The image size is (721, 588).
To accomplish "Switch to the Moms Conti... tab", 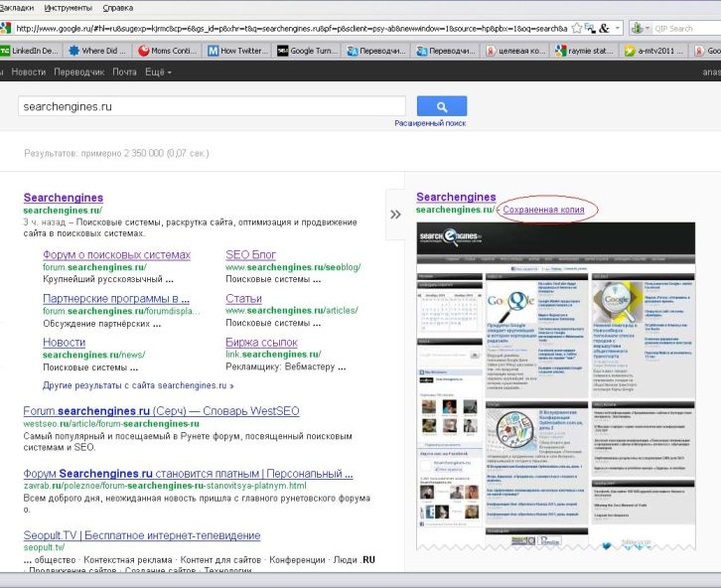I will pyautogui.click(x=168, y=51).
